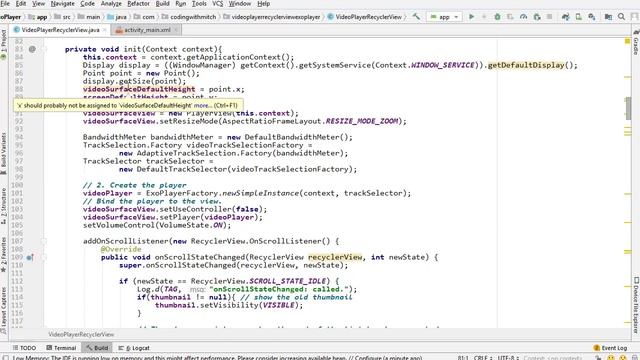Image resolution: width=640 pixels, height=360 pixels.
Task: Click the editor vertical scrollbar thumb
Action: tap(628, 108)
